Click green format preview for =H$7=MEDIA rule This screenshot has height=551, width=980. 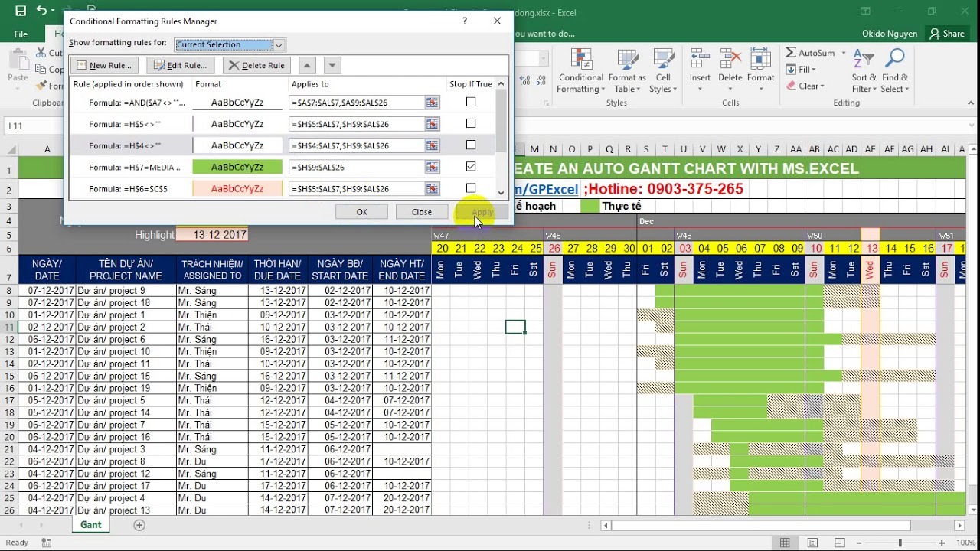pyautogui.click(x=237, y=167)
